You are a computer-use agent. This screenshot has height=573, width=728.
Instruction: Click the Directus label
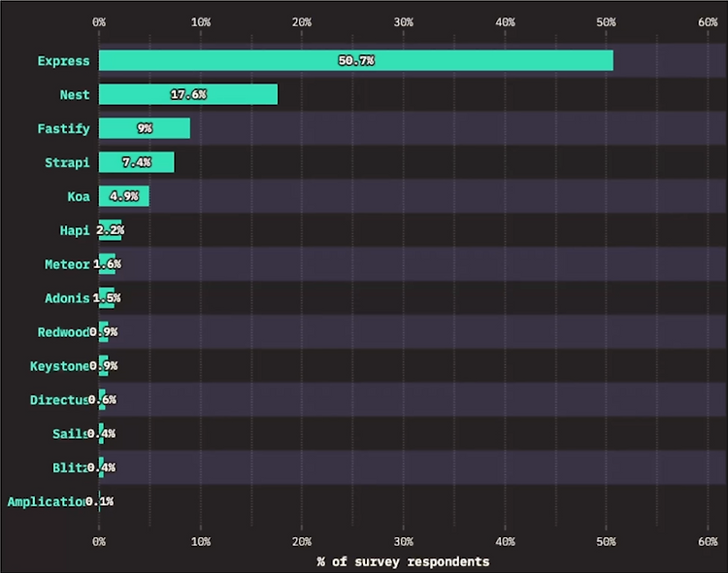(59, 400)
